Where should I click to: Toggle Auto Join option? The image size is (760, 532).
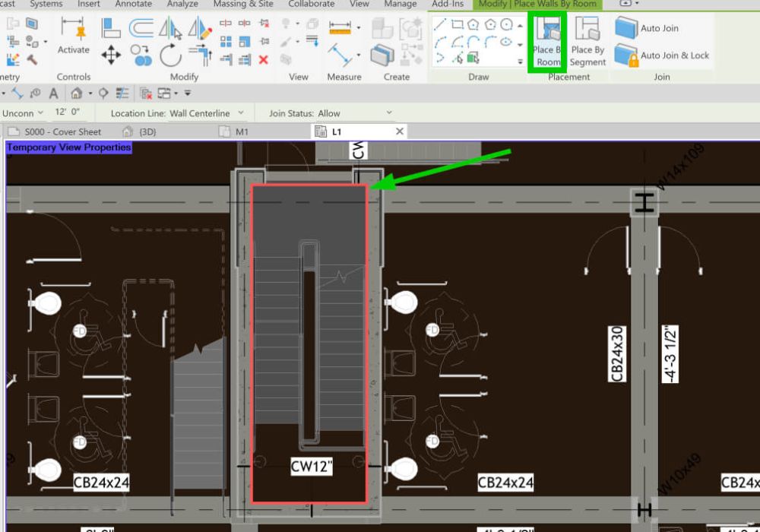tap(648, 28)
